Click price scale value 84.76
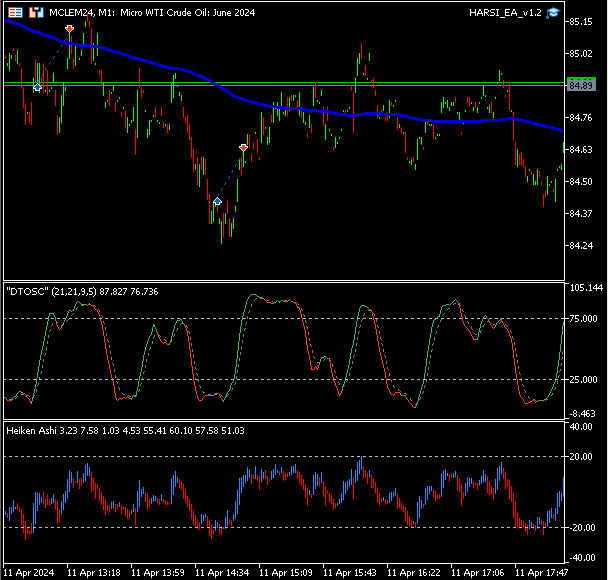 581,117
